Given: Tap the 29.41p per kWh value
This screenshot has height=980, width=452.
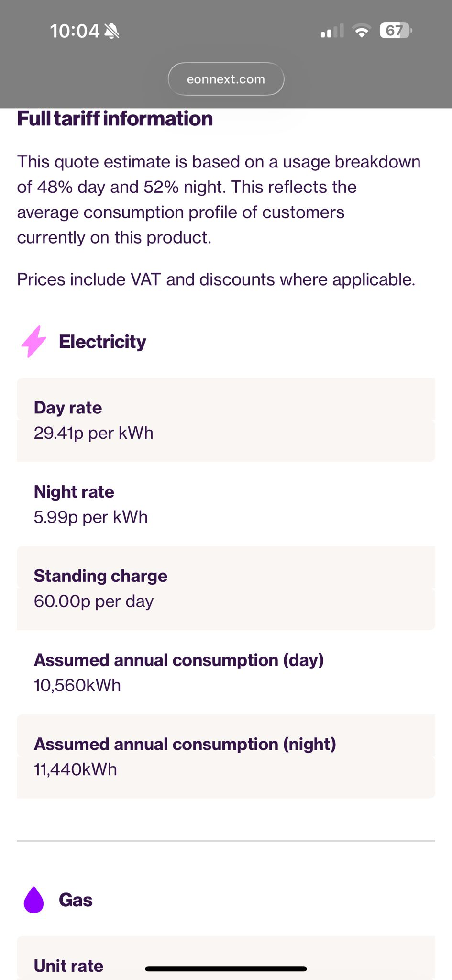Looking at the screenshot, I should tap(94, 433).
